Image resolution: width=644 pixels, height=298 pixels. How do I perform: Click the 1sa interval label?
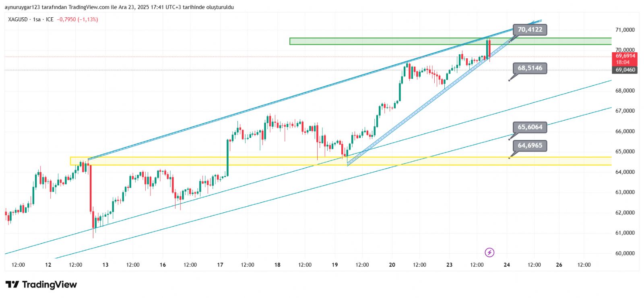tap(37, 19)
